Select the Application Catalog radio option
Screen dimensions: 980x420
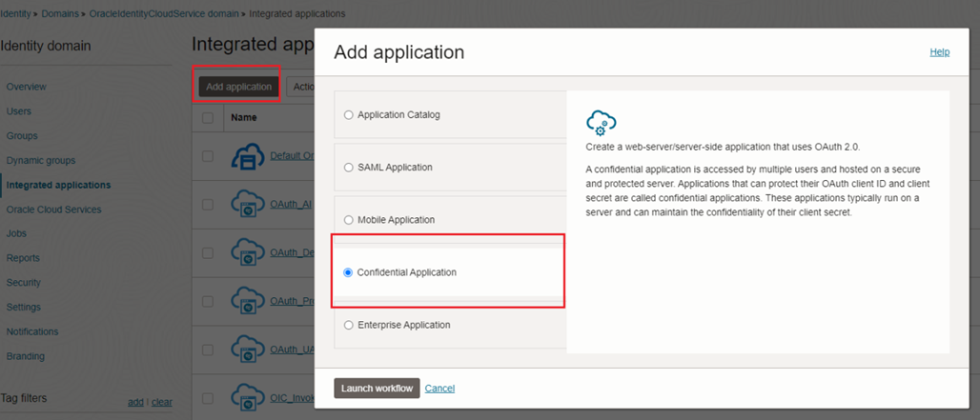pyautogui.click(x=348, y=115)
